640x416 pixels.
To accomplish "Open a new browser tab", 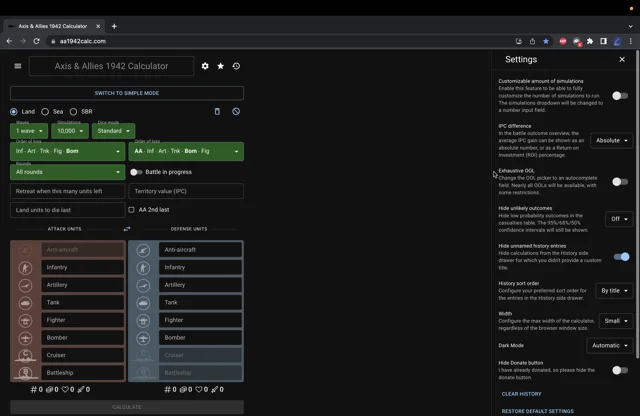I will 114,26.
